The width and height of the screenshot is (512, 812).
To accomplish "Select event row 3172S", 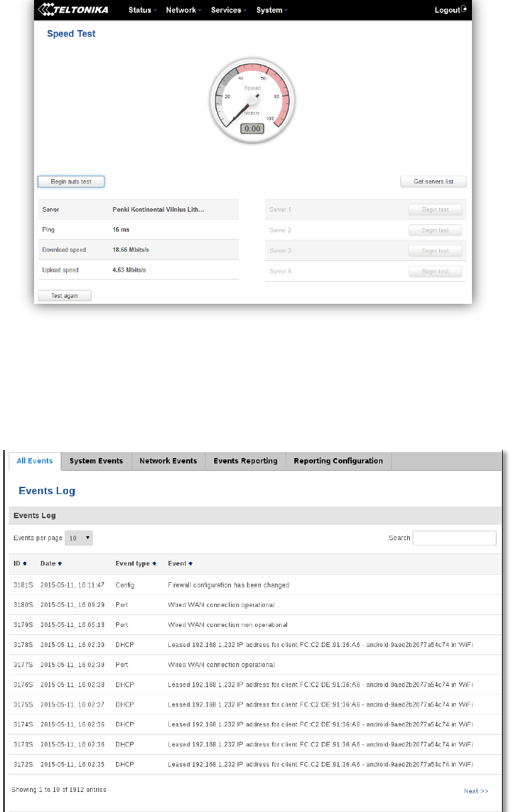I will click(255, 765).
